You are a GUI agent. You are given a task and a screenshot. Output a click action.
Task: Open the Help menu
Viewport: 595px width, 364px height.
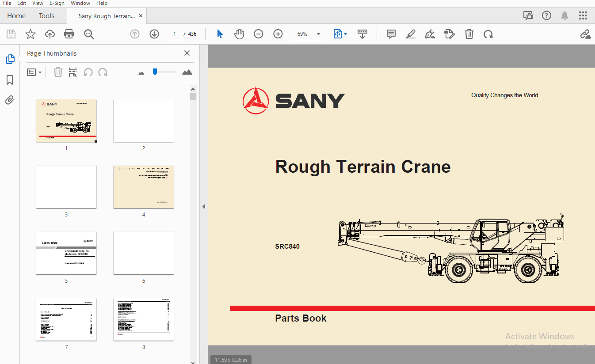(102, 3)
